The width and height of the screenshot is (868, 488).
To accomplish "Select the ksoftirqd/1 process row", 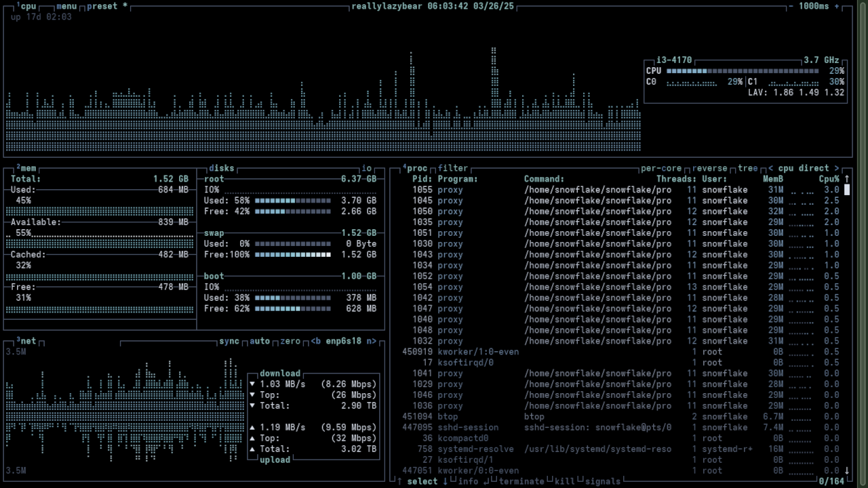I will click(x=620, y=460).
